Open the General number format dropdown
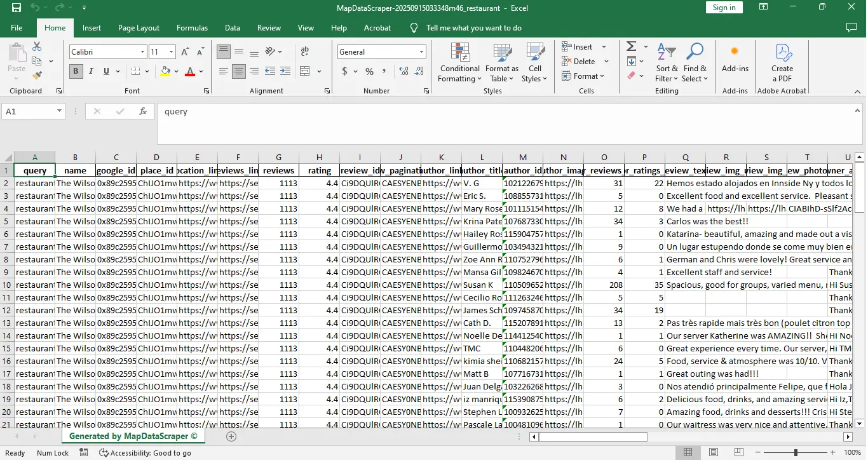The image size is (868, 460). pyautogui.click(x=421, y=52)
